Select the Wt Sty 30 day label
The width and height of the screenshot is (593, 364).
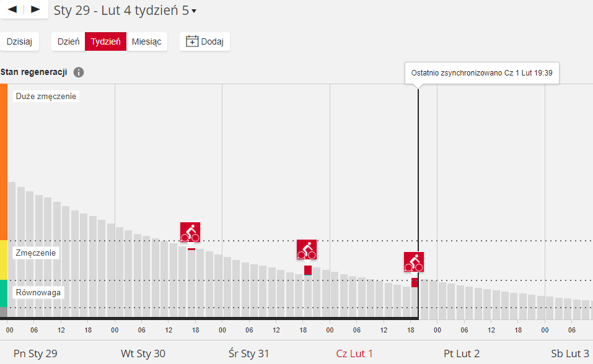tap(143, 353)
